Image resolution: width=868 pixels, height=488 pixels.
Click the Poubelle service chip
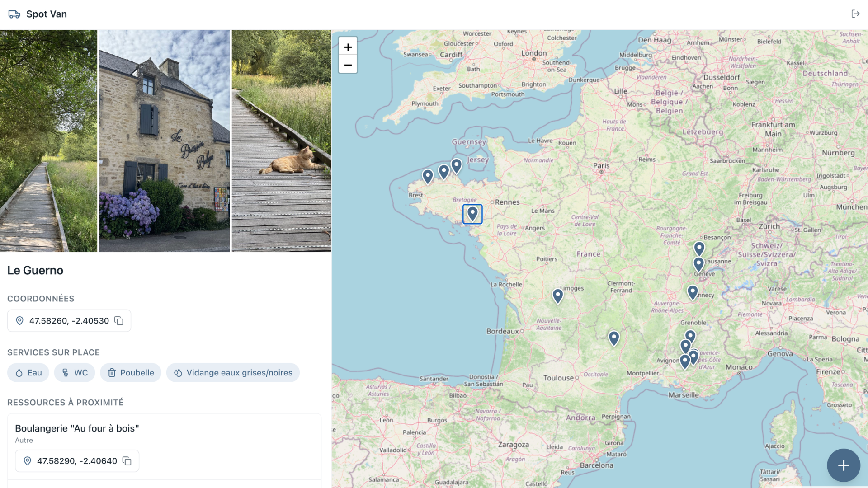coord(131,373)
